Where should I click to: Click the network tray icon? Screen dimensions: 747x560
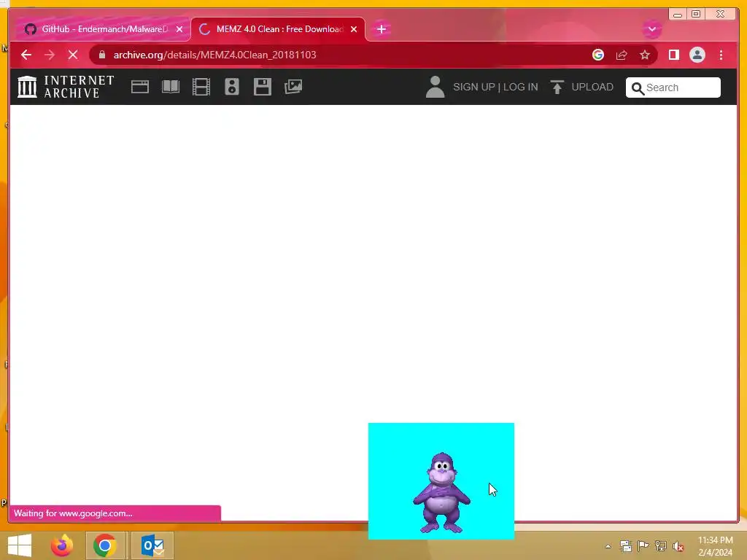(661, 546)
